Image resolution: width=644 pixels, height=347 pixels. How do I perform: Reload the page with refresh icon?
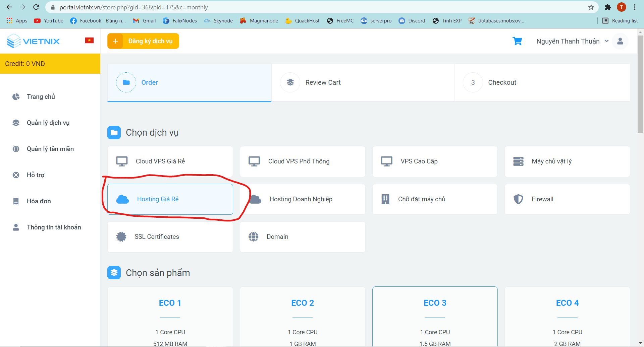(36, 7)
